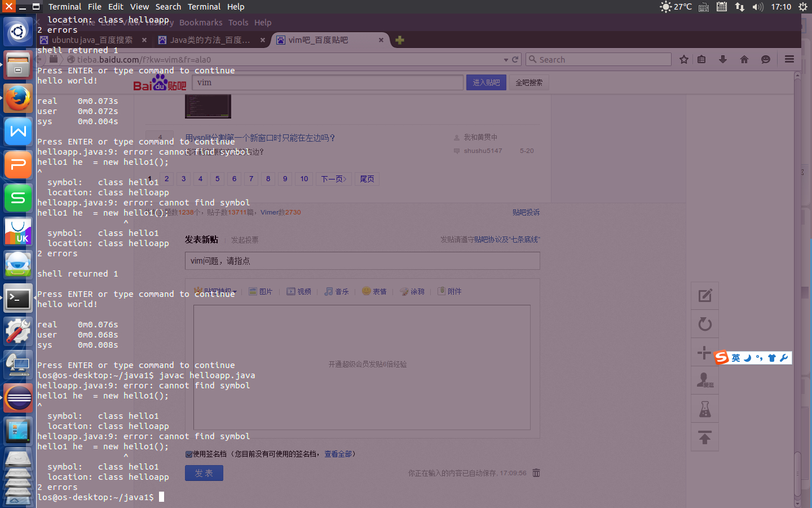Open the 贴吧投诉 complaint link
Image resolution: width=812 pixels, height=508 pixels.
tap(526, 212)
